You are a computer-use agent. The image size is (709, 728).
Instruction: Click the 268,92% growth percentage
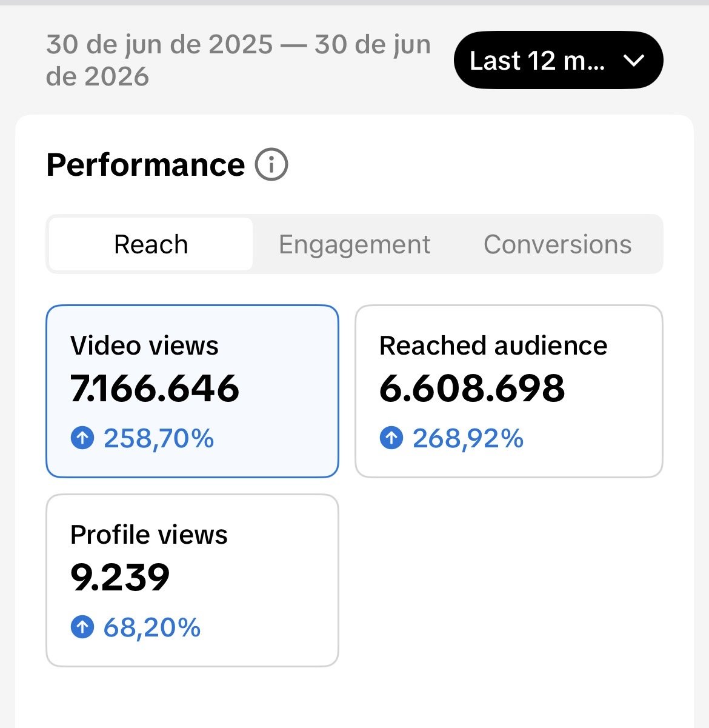pos(468,438)
